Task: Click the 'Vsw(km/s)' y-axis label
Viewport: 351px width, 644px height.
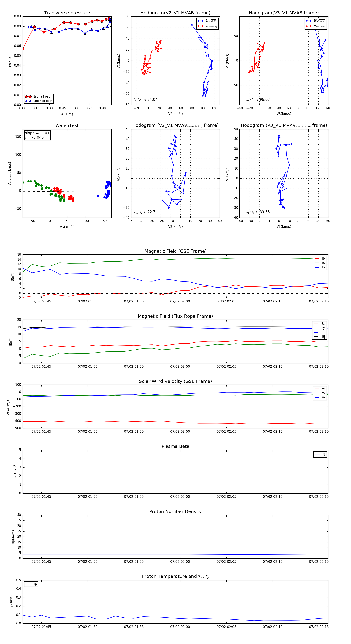Action: 8,407
